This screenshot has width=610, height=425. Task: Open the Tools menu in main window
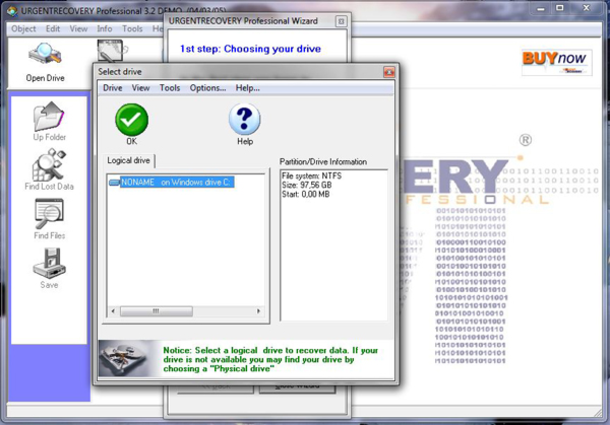point(132,29)
